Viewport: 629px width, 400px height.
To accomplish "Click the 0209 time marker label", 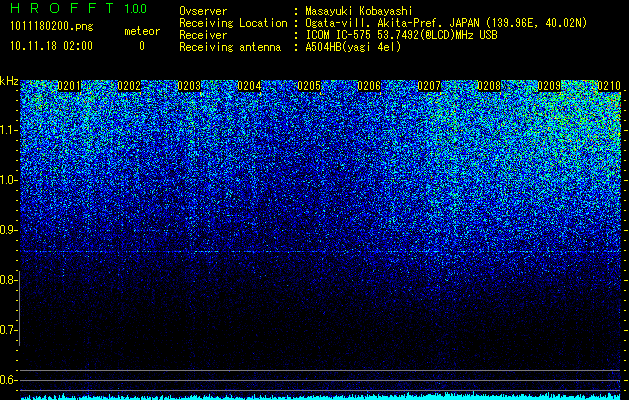I will coord(549,86).
